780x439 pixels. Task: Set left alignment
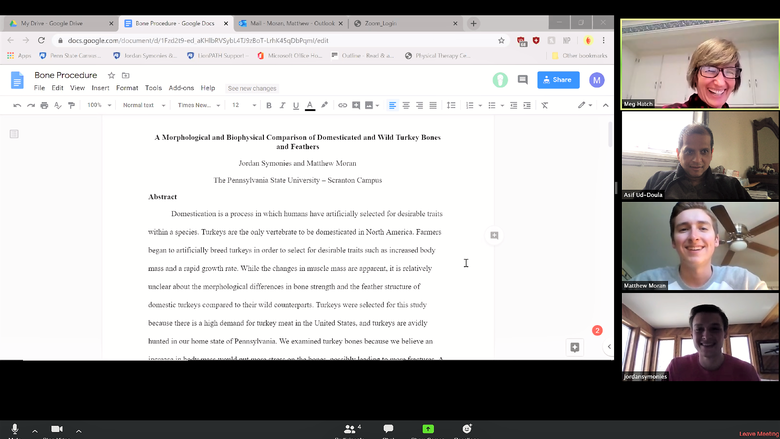point(392,105)
